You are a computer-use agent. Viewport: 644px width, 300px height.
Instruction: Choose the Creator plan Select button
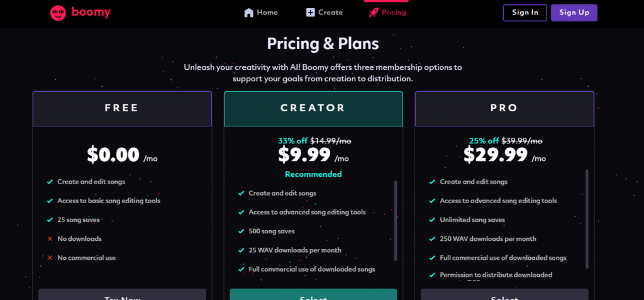click(313, 295)
